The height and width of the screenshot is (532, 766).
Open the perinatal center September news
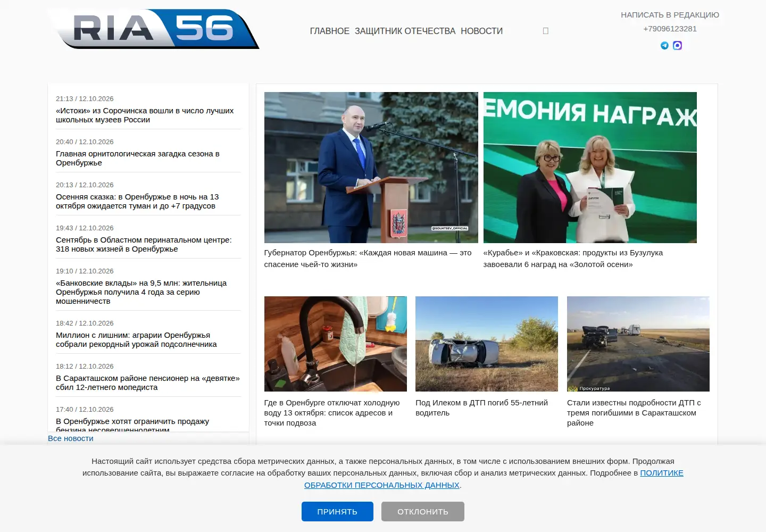(144, 245)
